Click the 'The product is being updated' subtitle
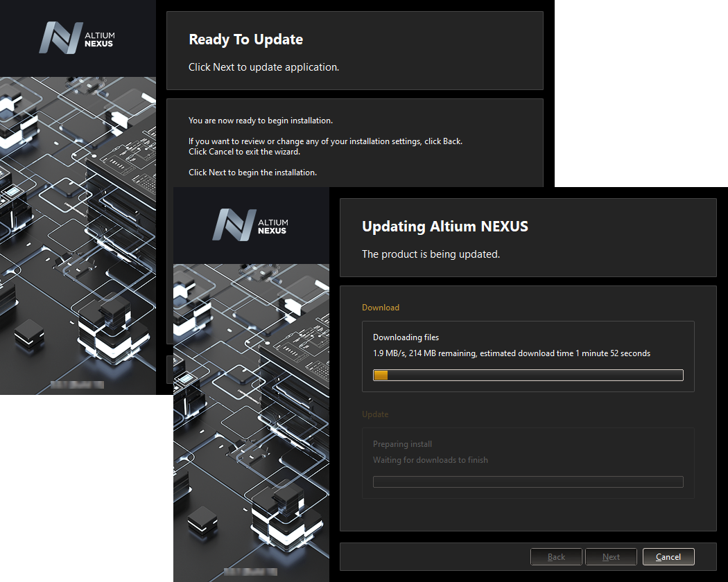Viewport: 728px width, 582px height. pos(431,254)
